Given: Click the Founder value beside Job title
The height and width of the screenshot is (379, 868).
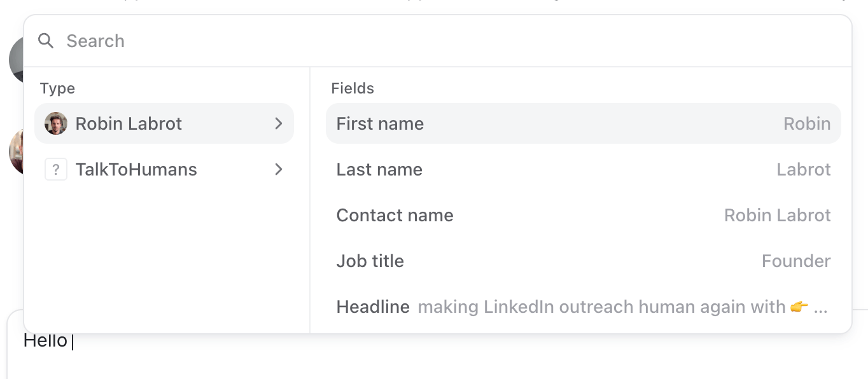Looking at the screenshot, I should click(x=796, y=261).
